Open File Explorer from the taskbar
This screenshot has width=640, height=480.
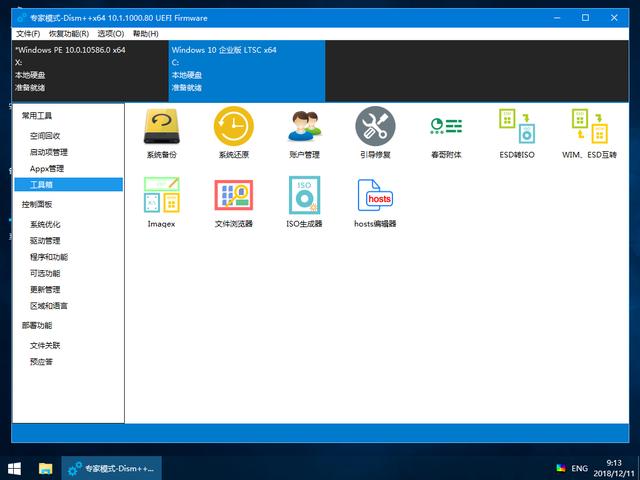pyautogui.click(x=45, y=468)
